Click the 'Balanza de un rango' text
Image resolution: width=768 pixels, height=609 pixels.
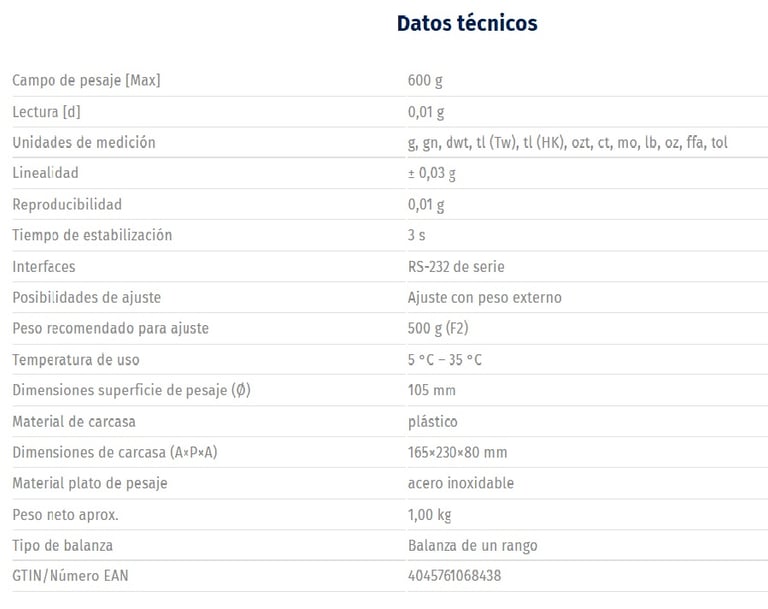coord(472,545)
